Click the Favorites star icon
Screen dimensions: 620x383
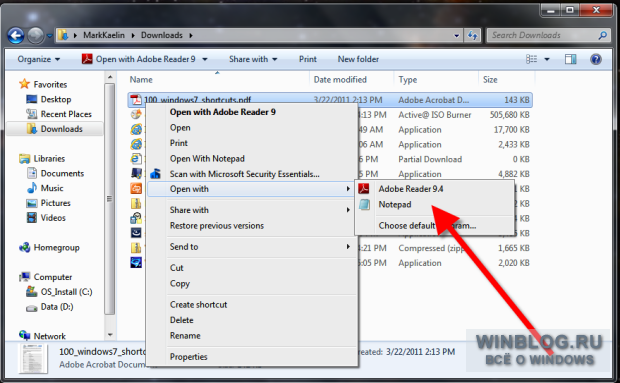click(x=25, y=84)
